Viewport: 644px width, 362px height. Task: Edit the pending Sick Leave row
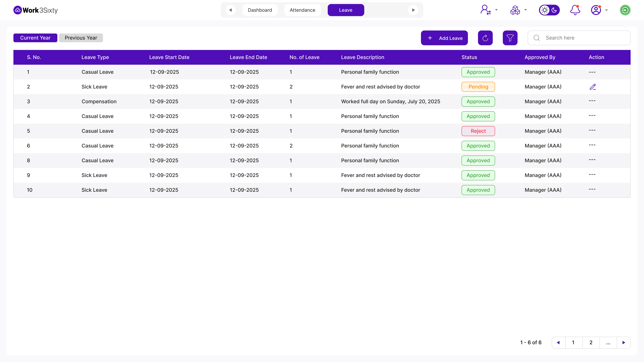(593, 87)
